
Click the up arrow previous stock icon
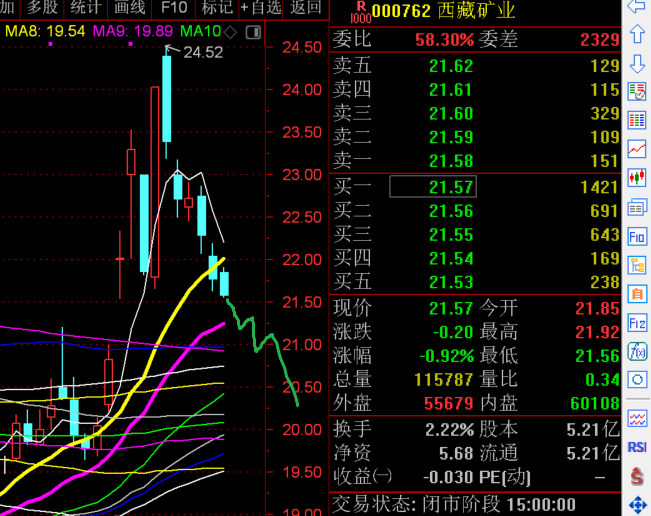click(637, 34)
